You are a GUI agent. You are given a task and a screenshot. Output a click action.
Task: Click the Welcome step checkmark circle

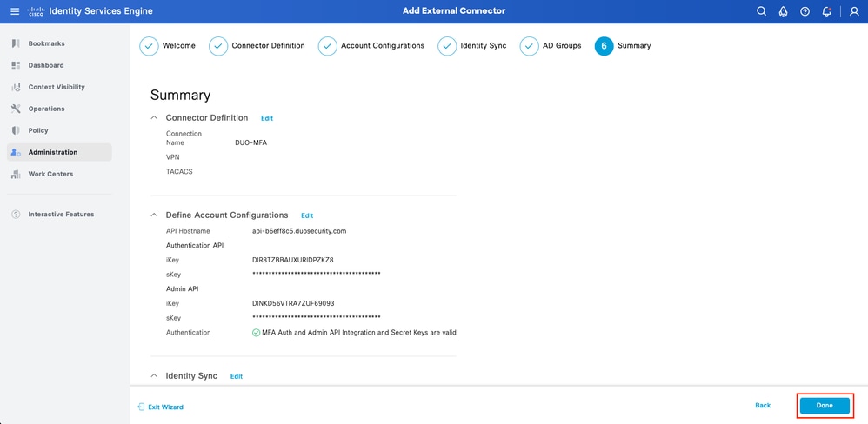coord(149,46)
